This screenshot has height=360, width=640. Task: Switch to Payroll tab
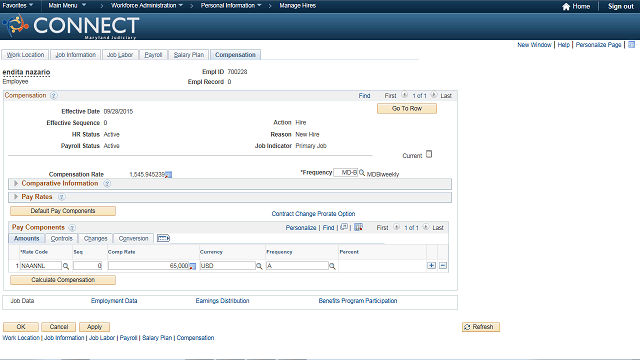coord(153,55)
